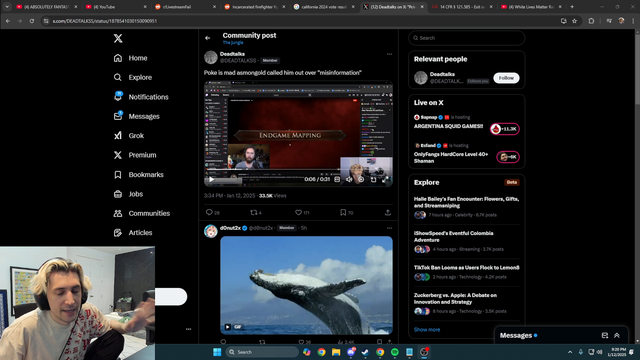This screenshot has width=640, height=360.
Task: Open account menu dots in sidebar
Action: point(188,329)
